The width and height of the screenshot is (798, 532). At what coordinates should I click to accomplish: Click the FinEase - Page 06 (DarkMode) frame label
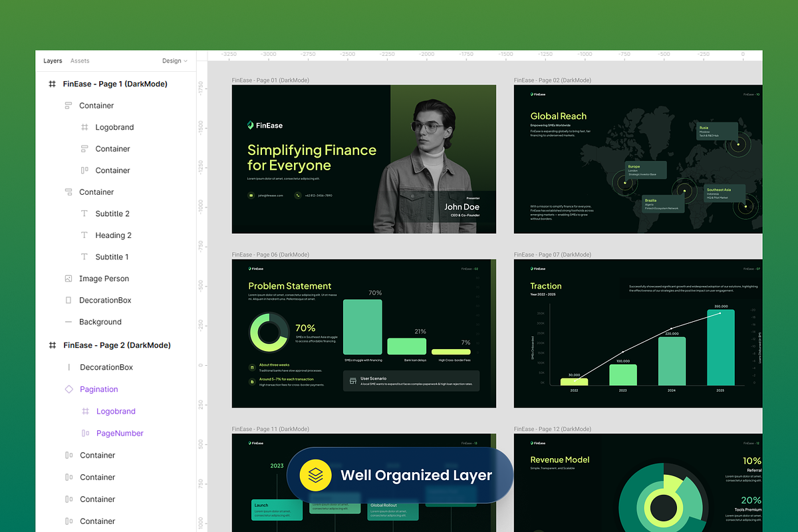(x=271, y=255)
